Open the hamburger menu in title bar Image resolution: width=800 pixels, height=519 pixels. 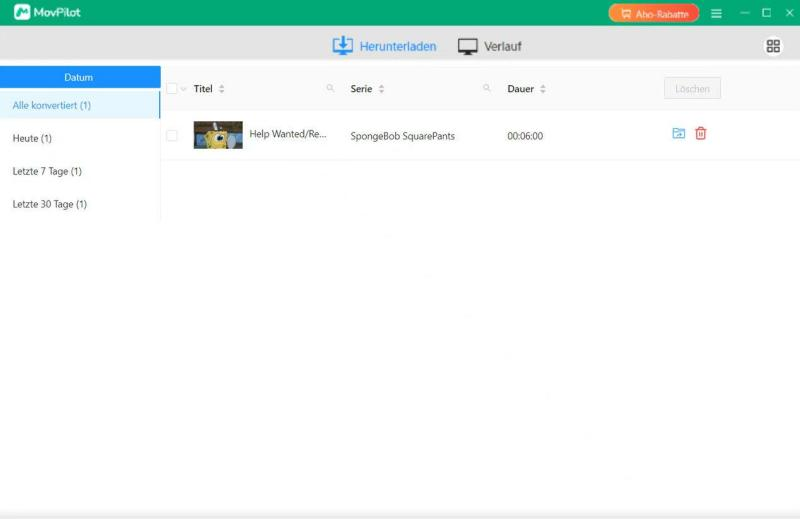716,13
